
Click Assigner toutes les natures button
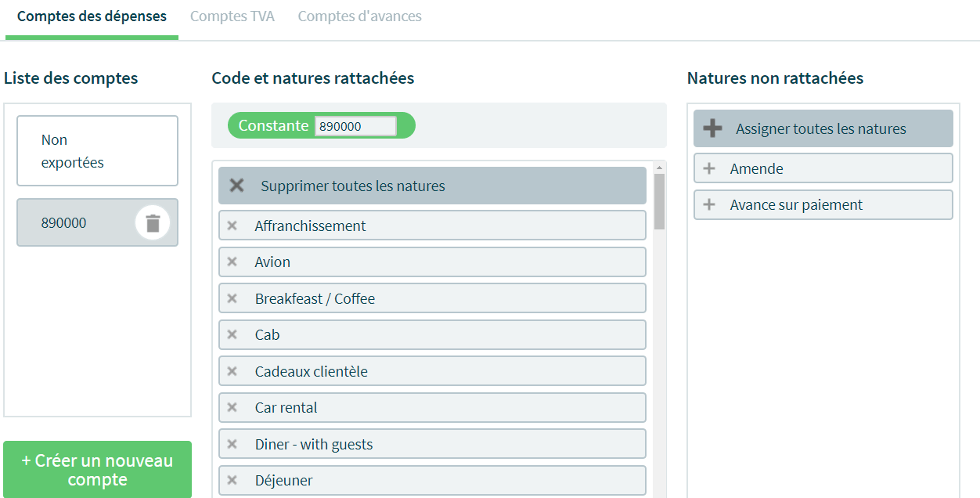click(x=823, y=128)
